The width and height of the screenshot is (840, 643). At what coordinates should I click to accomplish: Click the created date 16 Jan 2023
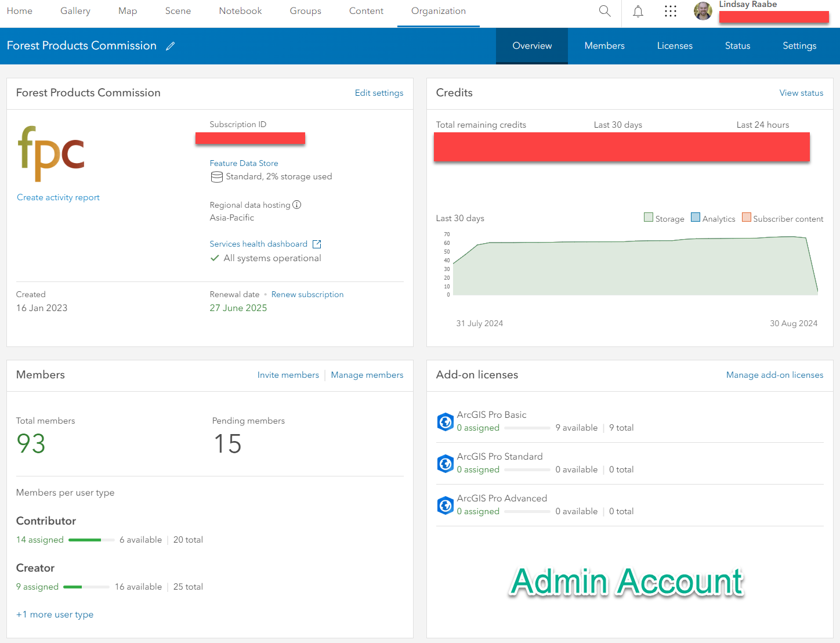42,308
